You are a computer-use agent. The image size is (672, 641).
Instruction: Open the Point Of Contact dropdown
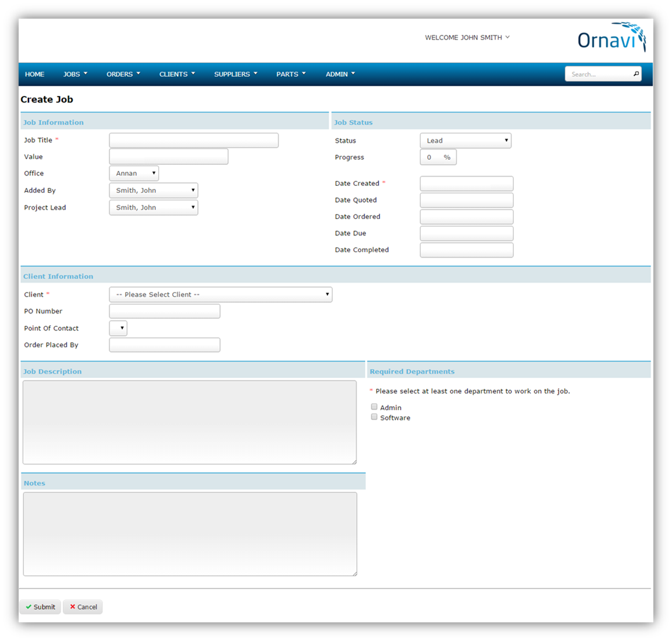(x=118, y=328)
